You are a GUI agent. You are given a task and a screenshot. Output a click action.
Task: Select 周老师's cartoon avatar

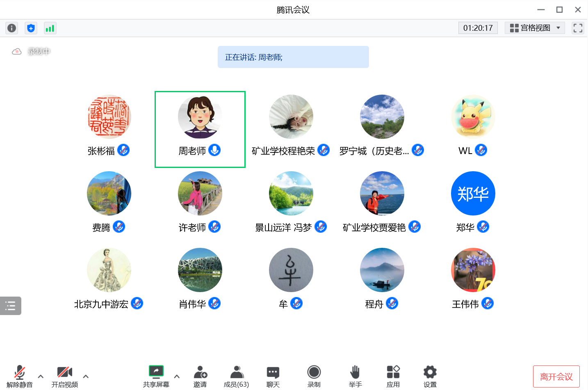point(200,117)
